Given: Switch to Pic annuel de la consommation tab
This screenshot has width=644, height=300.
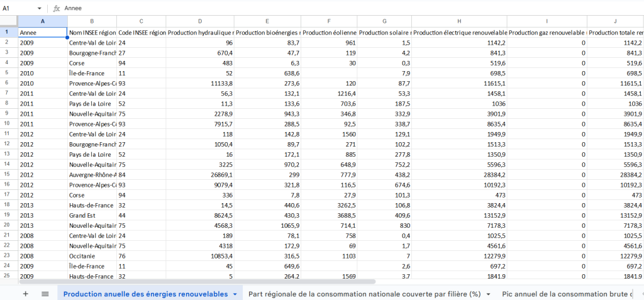Looking at the screenshot, I should click(567, 294).
